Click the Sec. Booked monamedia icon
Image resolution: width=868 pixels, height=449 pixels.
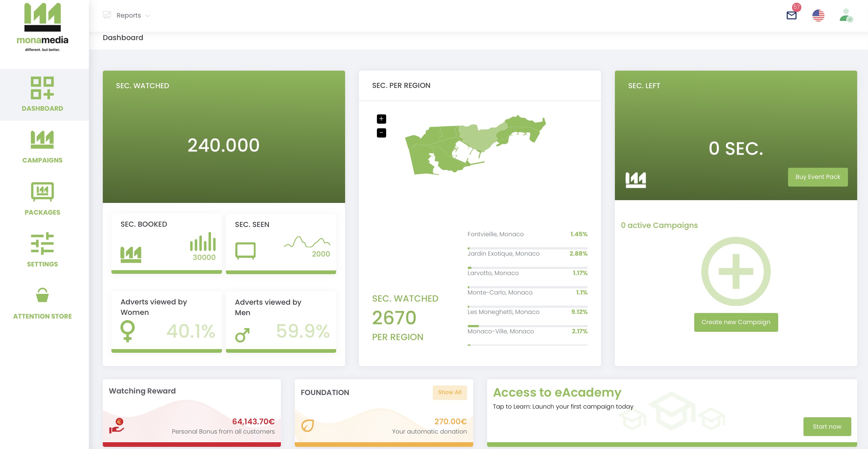131,254
